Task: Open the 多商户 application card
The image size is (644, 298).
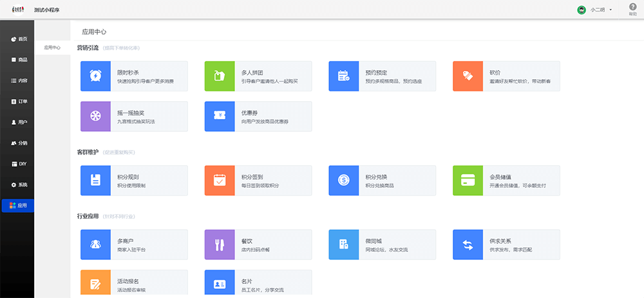Action: 134,244
